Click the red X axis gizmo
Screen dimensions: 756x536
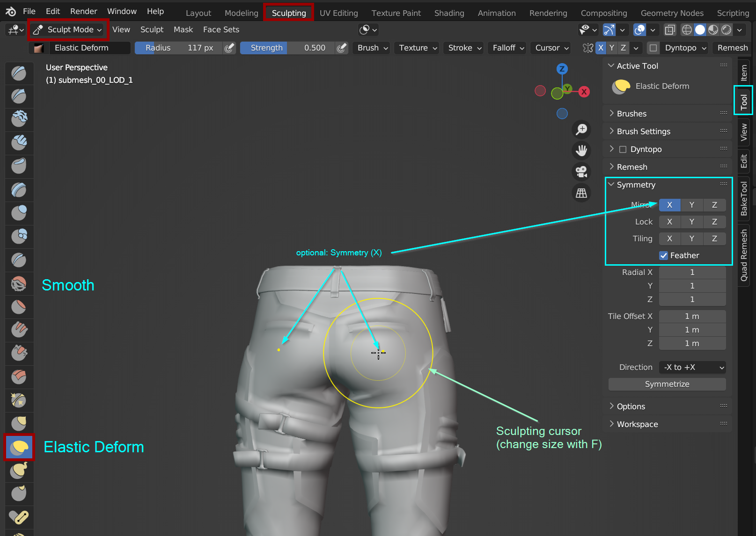[x=584, y=92]
